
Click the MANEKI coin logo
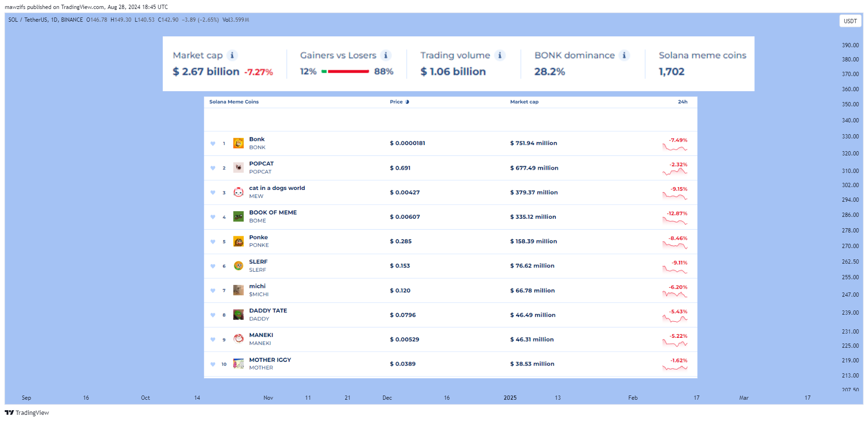(x=238, y=339)
